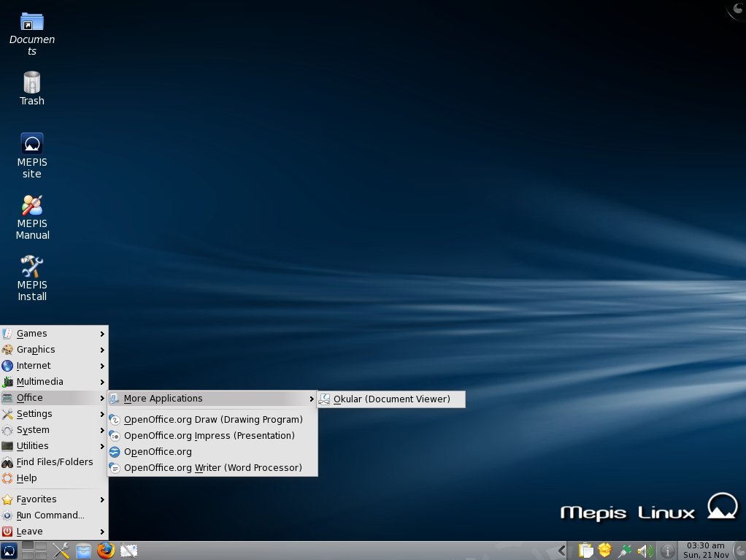Launch OpenOffice.org Draw (Drawing Program)

[x=212, y=420]
